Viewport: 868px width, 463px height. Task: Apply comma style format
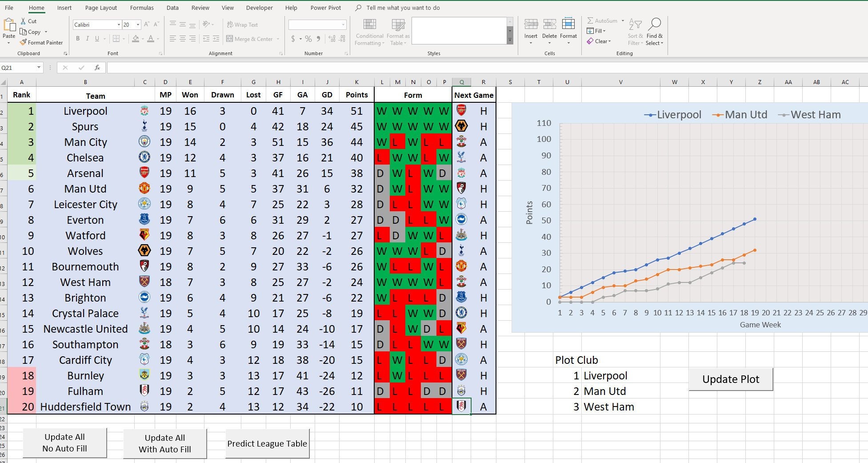tap(318, 39)
